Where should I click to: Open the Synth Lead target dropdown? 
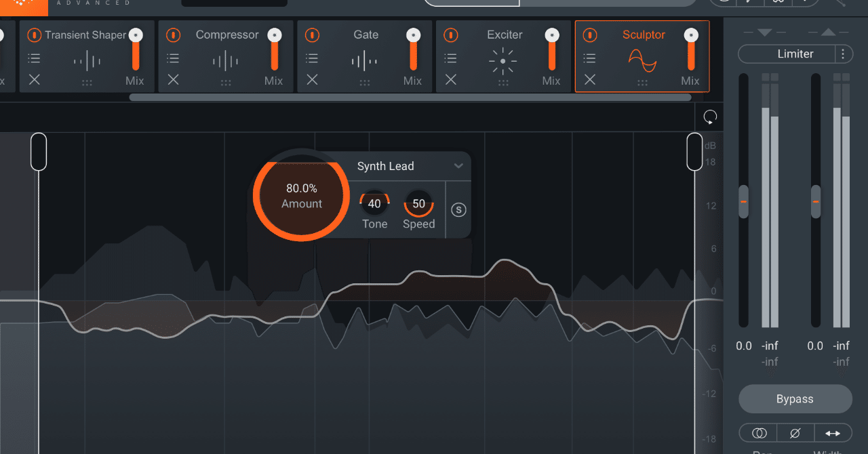pyautogui.click(x=410, y=166)
